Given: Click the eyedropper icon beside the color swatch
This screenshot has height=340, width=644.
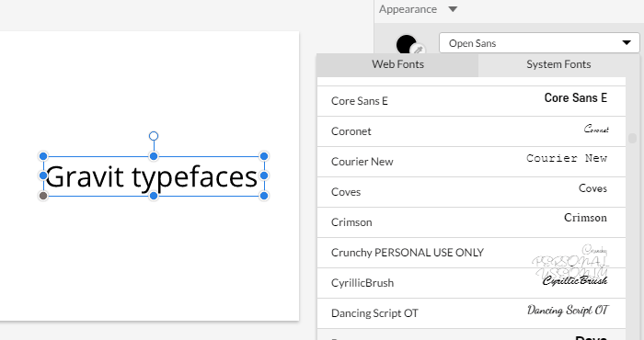Looking at the screenshot, I should 419,50.
